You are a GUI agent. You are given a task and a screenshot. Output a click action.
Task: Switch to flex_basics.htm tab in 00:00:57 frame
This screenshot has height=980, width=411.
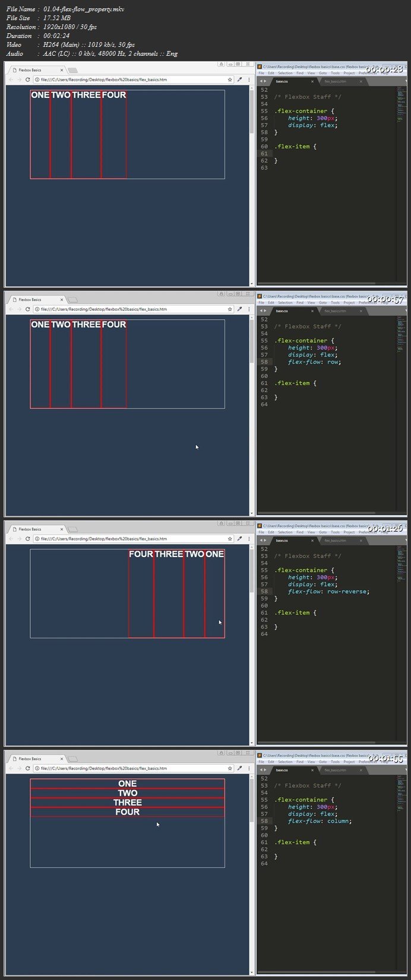(x=342, y=311)
